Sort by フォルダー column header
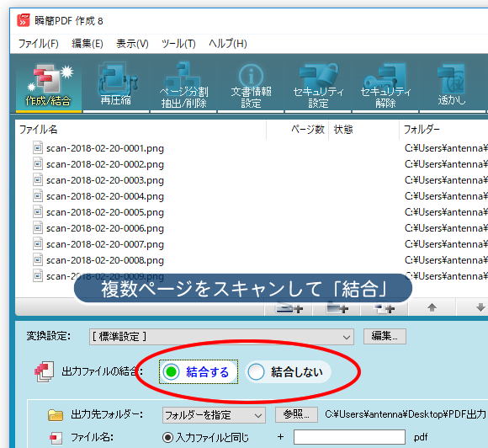 click(x=443, y=130)
